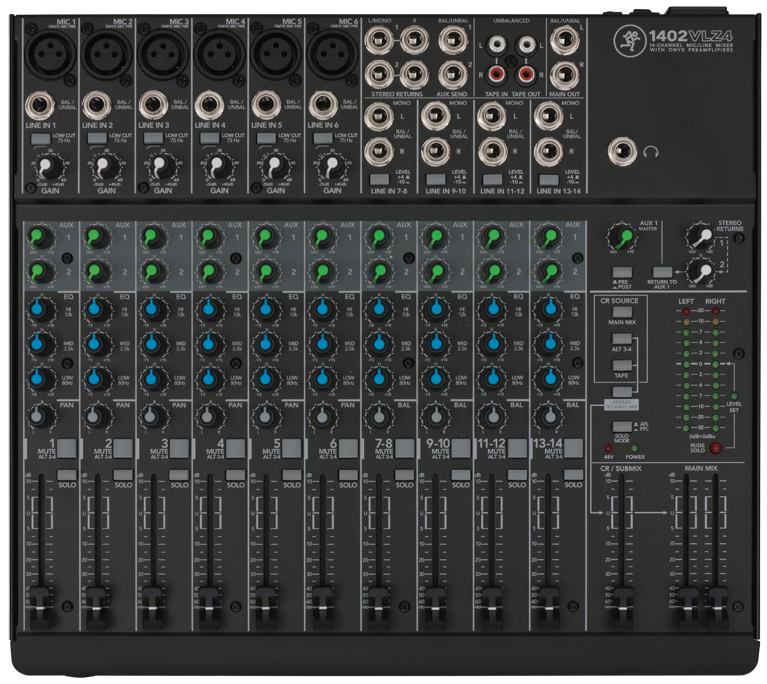Toggle the Aux 1 PRE/POST switch

point(622,273)
